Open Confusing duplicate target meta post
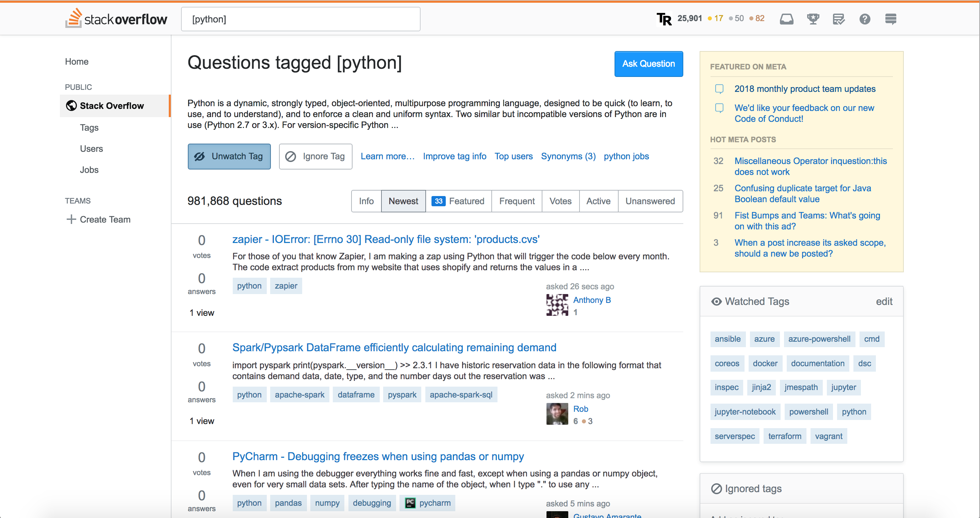The image size is (980, 518). pyautogui.click(x=802, y=194)
